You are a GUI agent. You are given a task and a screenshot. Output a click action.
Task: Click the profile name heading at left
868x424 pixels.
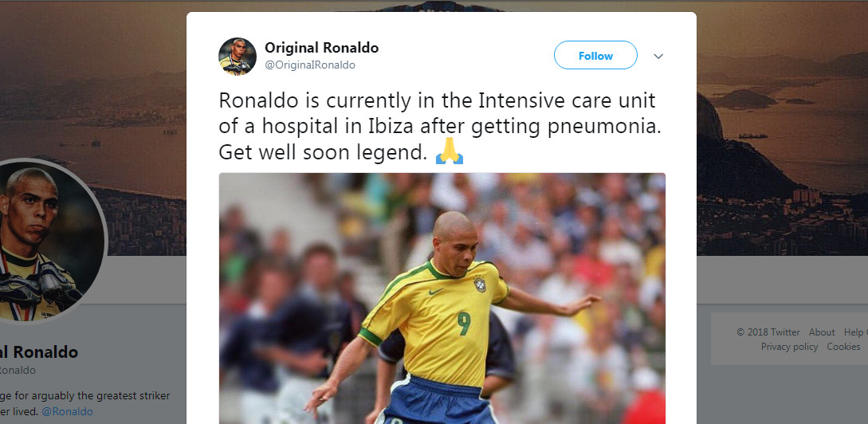point(39,352)
